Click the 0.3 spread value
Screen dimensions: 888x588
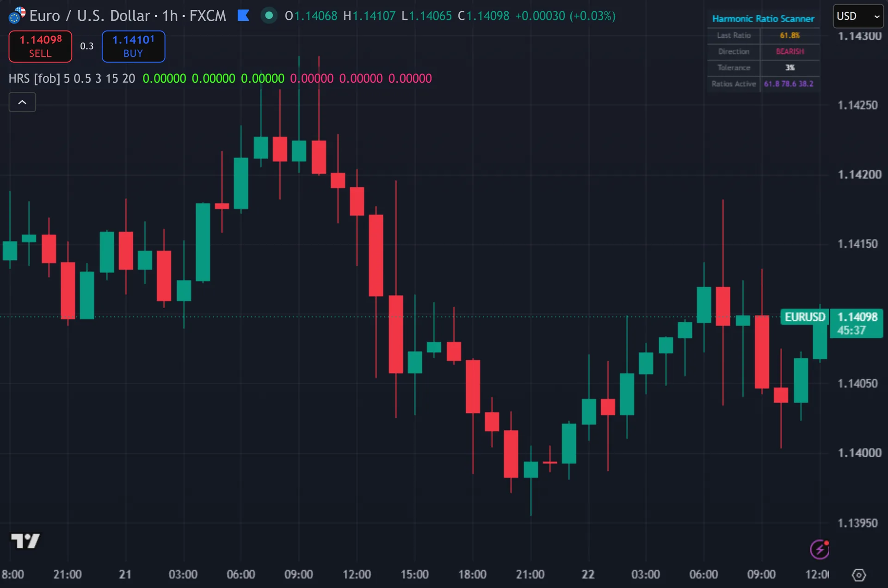(x=87, y=46)
